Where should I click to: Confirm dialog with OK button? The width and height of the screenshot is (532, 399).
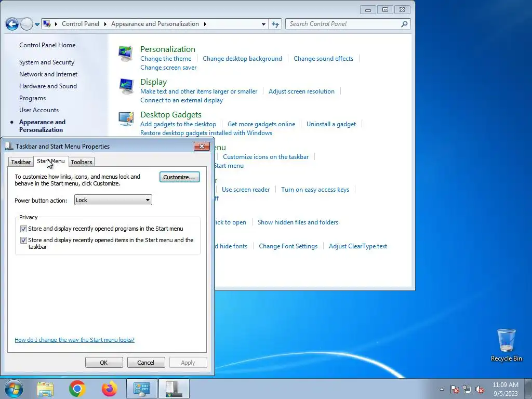pos(104,362)
